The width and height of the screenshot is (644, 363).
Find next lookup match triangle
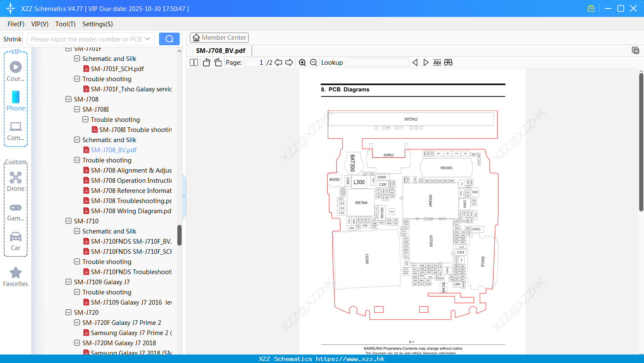pos(426,62)
